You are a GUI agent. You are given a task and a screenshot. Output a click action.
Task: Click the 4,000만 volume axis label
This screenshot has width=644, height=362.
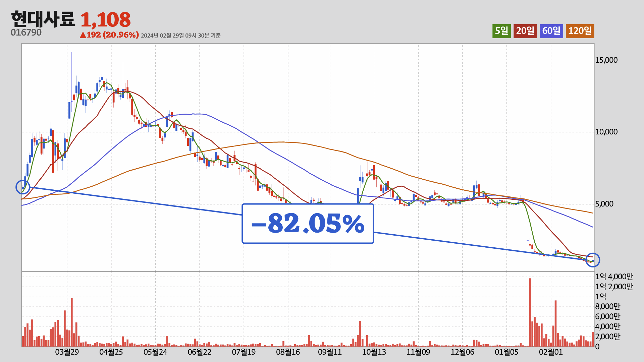(608, 326)
